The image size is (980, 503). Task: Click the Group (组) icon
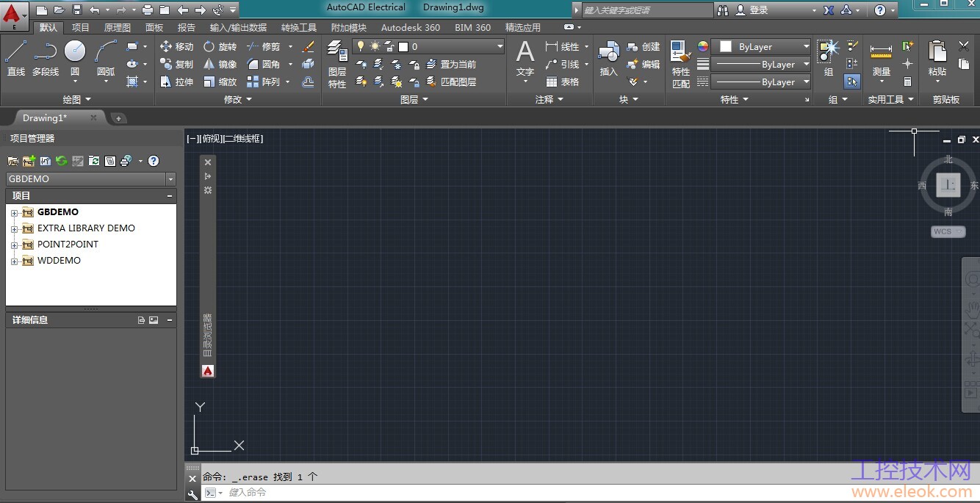tap(829, 59)
